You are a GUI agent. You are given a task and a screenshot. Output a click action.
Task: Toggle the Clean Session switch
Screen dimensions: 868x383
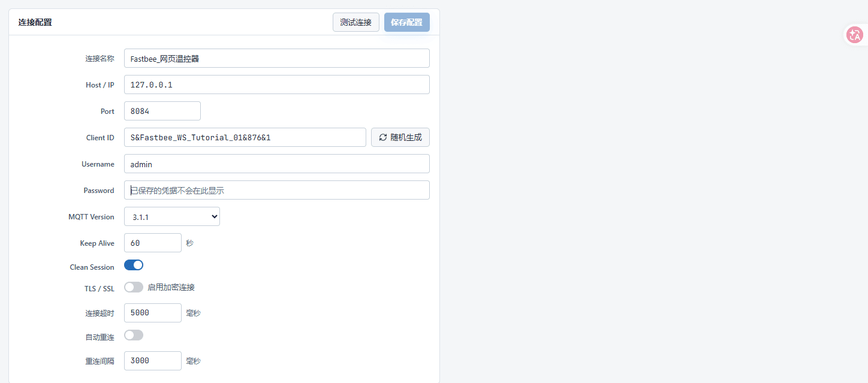click(134, 265)
